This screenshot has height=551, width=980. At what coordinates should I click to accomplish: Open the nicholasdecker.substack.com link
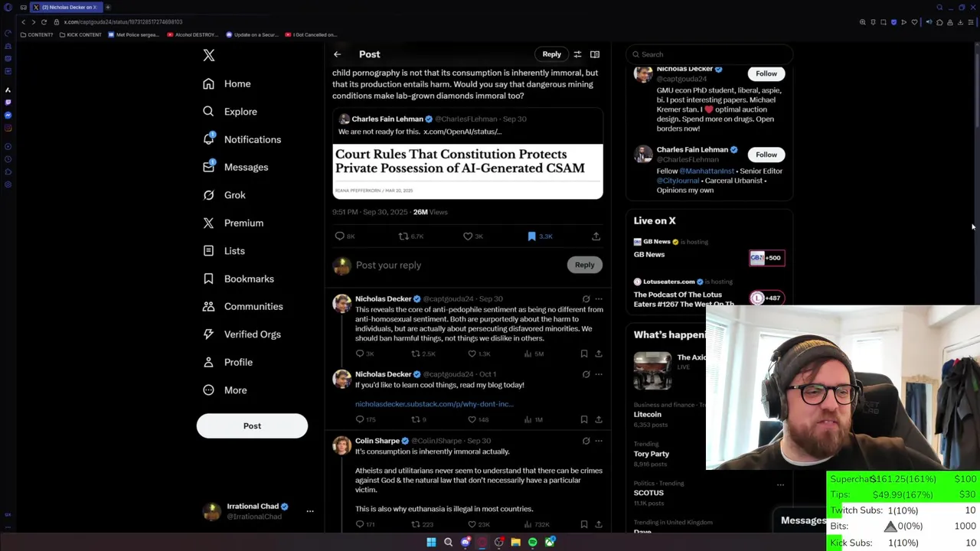(x=434, y=404)
